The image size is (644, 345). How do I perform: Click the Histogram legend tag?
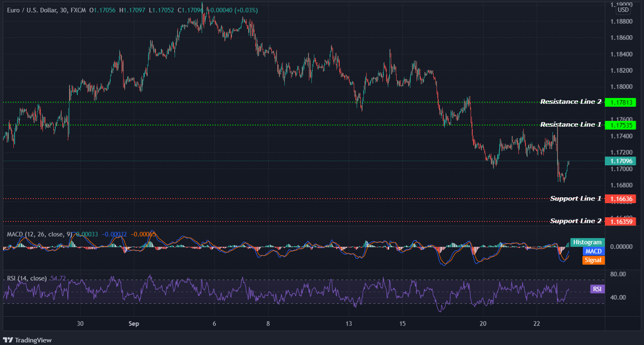[x=587, y=242]
